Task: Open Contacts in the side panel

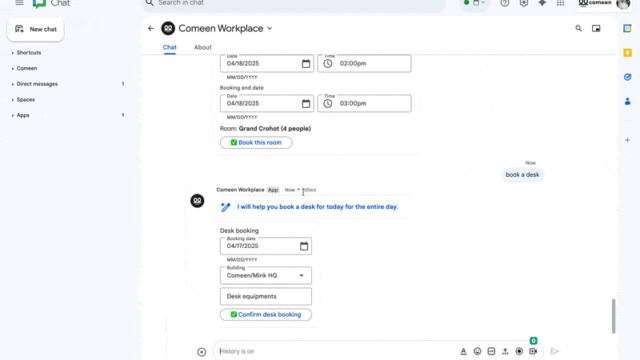Action: (x=627, y=101)
